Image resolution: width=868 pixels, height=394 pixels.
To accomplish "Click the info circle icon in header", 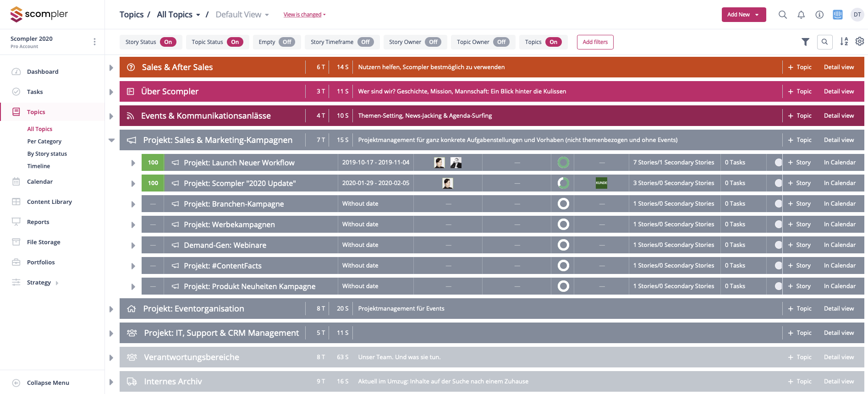I will 819,15.
